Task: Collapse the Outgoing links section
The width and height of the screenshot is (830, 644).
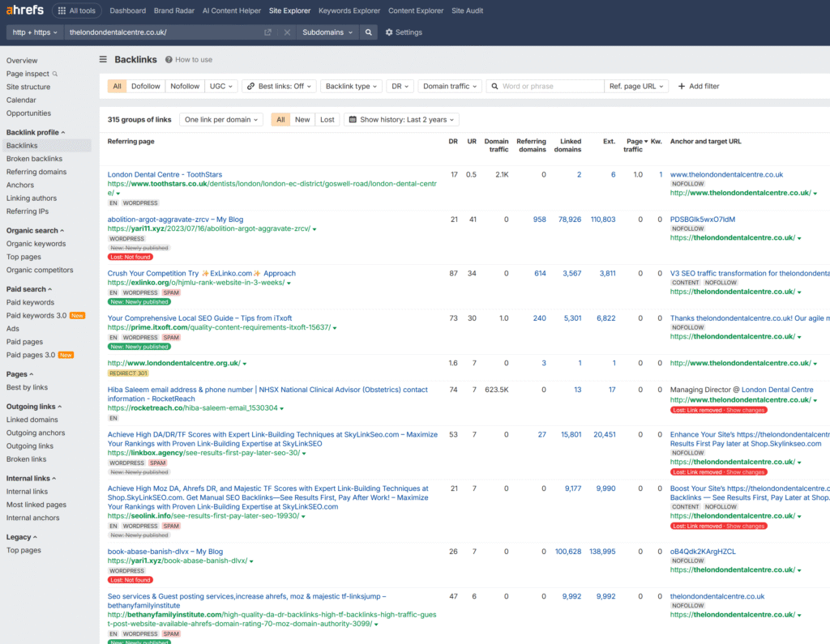Action: click(x=34, y=407)
